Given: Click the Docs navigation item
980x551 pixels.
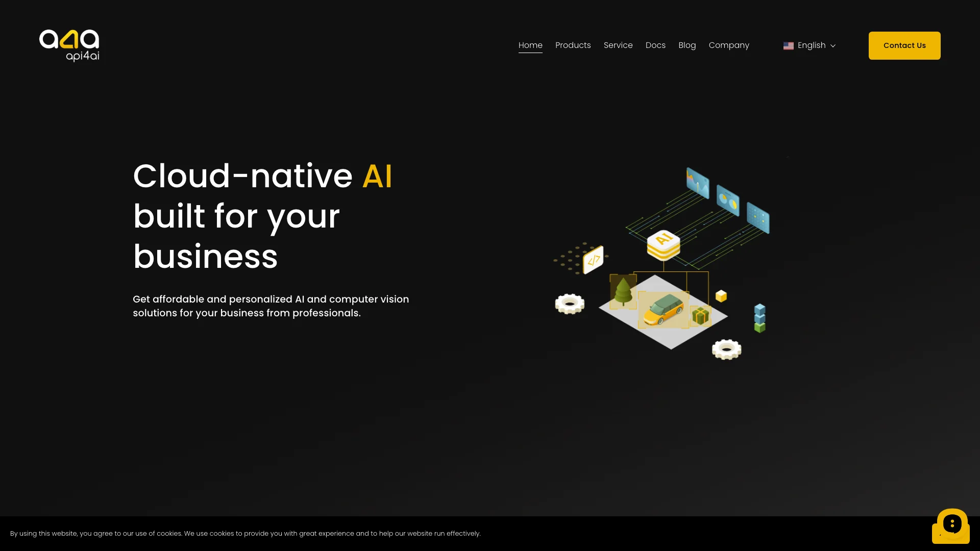Looking at the screenshot, I should coord(655,45).
